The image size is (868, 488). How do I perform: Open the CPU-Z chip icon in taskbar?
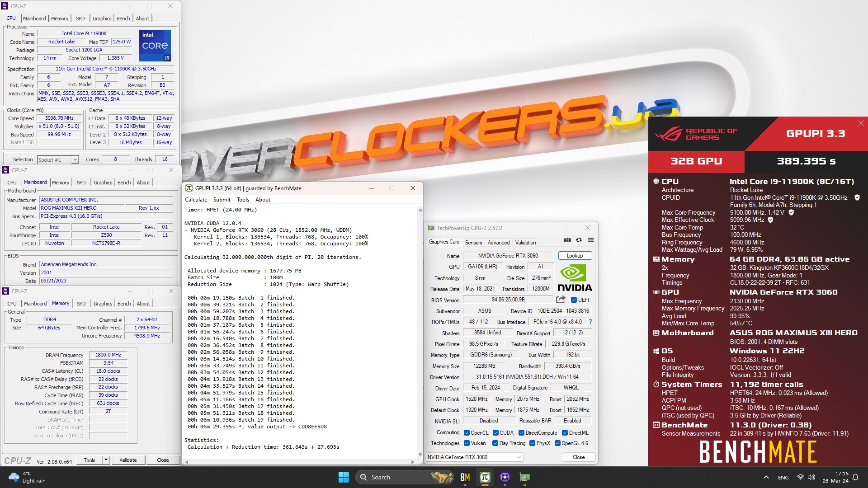(x=505, y=477)
